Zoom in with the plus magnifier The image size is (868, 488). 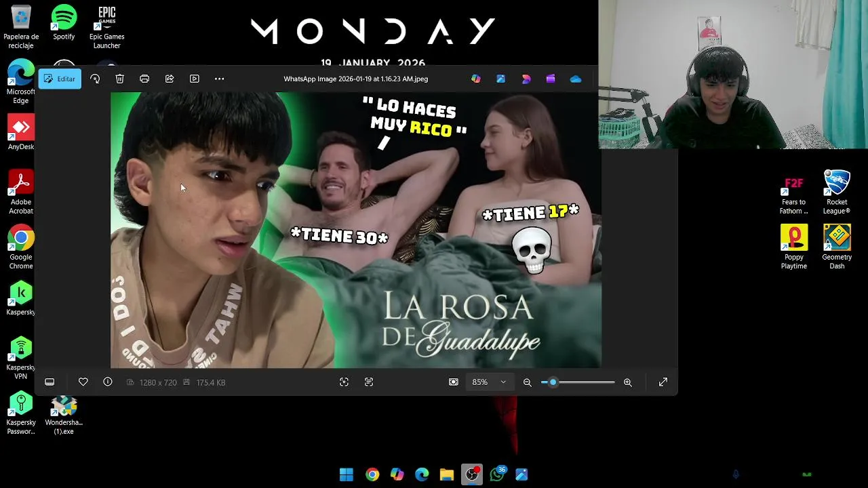(627, 382)
